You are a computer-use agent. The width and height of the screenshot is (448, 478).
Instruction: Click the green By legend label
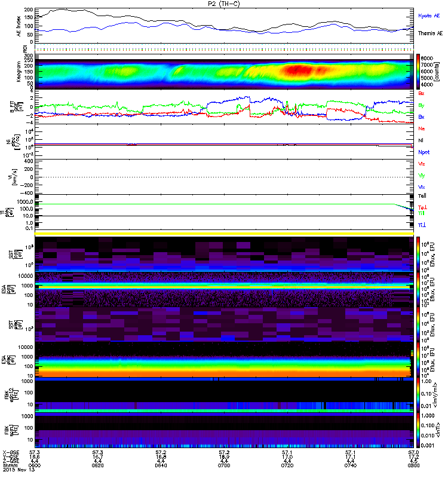click(421, 105)
